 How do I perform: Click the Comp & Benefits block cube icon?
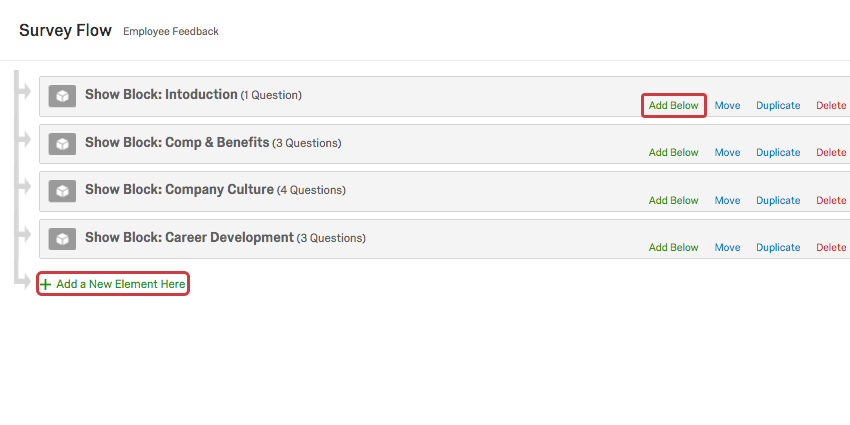click(x=62, y=144)
